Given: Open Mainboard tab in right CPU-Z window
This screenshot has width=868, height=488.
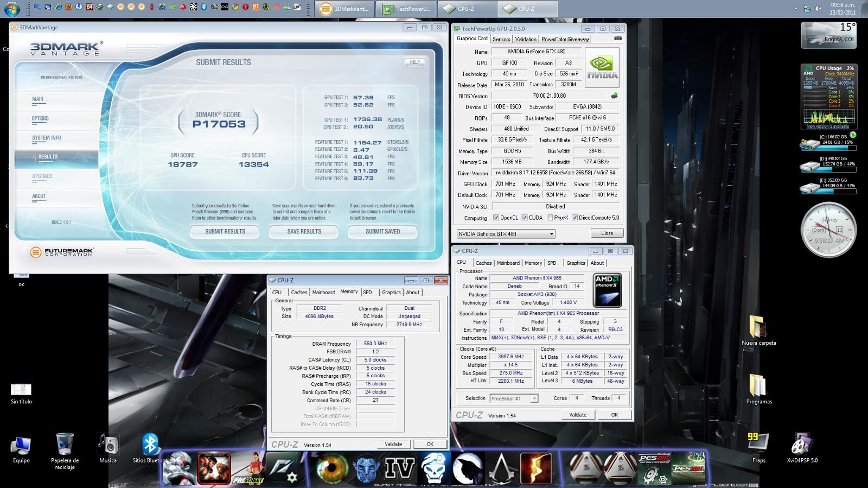Looking at the screenshot, I should point(508,263).
